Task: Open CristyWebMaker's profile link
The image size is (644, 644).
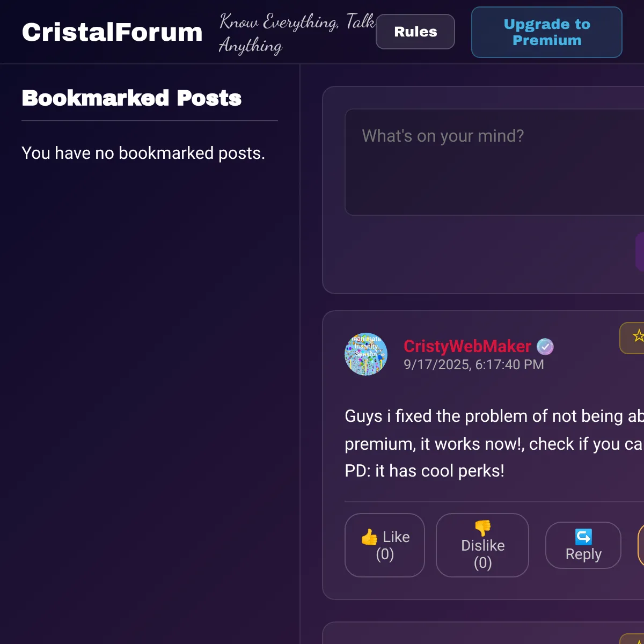Action: coord(466,347)
